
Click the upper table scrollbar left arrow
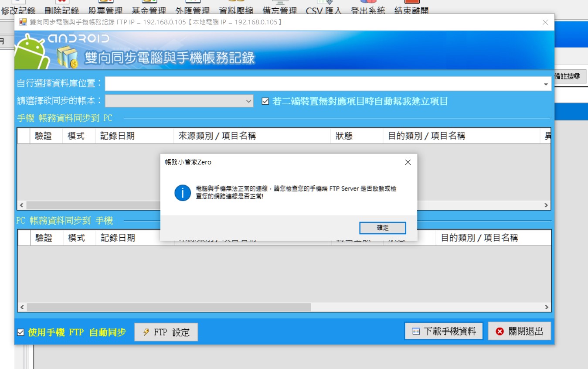[21, 205]
